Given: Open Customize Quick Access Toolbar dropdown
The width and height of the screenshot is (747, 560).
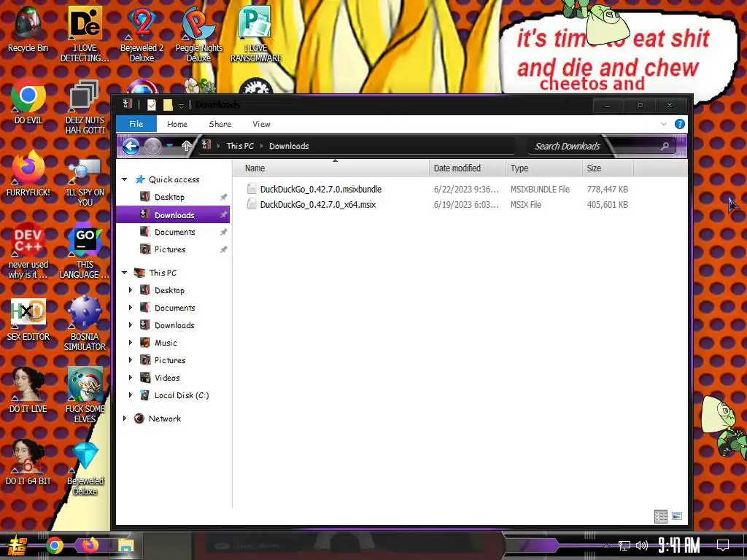Looking at the screenshot, I should [x=181, y=105].
